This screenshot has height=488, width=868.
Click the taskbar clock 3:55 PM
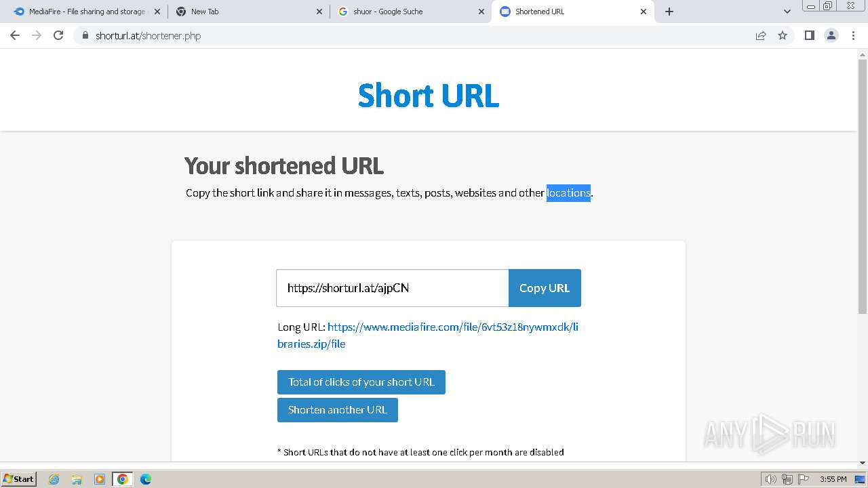(x=833, y=479)
